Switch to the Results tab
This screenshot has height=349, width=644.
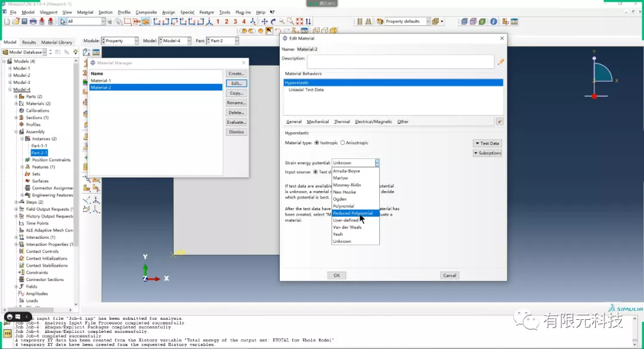29,42
